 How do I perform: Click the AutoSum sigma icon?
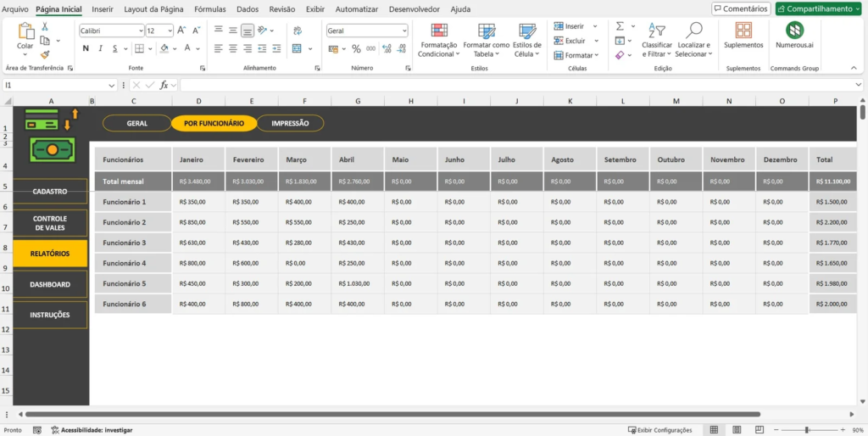(x=620, y=26)
